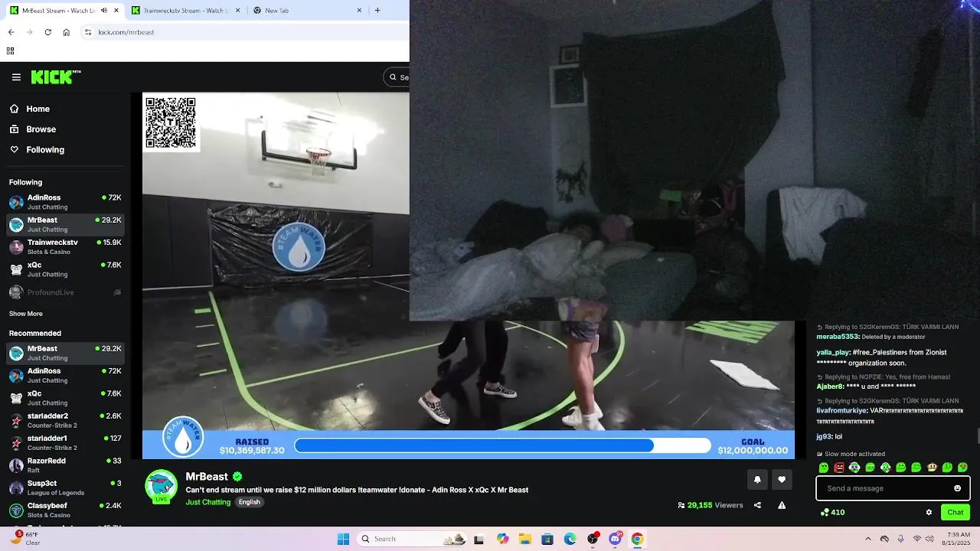Share the stream via share icon
The image size is (980, 551).
pyautogui.click(x=757, y=505)
